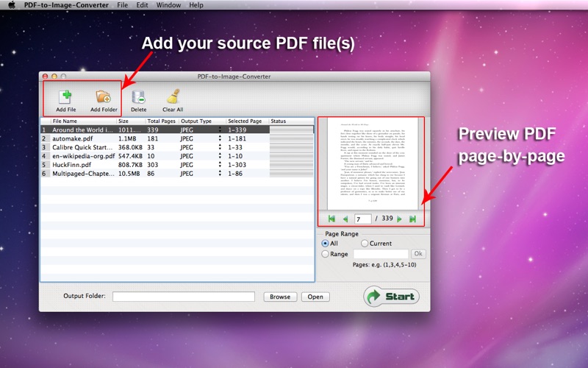Click the Ok button for page range
Image resolution: width=588 pixels, height=368 pixels.
tap(418, 254)
